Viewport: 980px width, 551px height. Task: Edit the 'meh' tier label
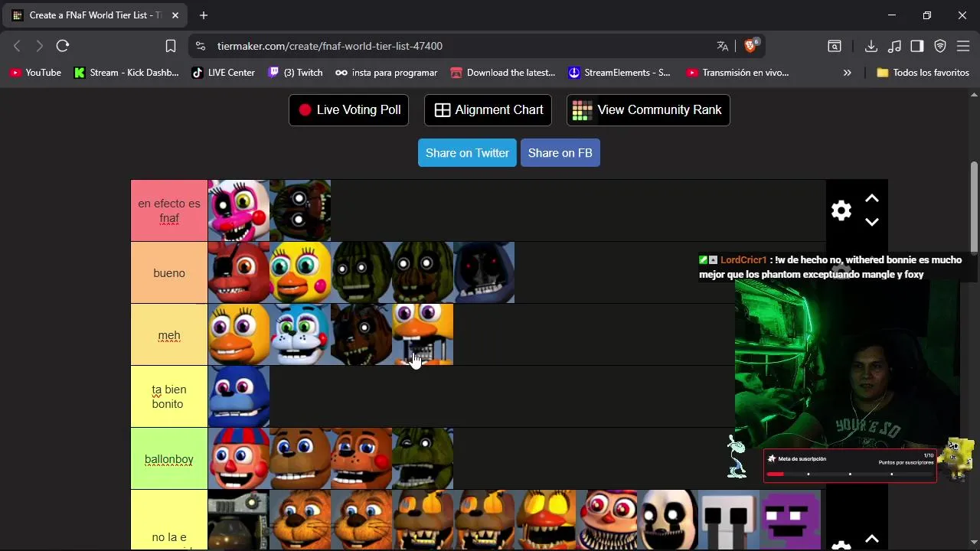[169, 335]
